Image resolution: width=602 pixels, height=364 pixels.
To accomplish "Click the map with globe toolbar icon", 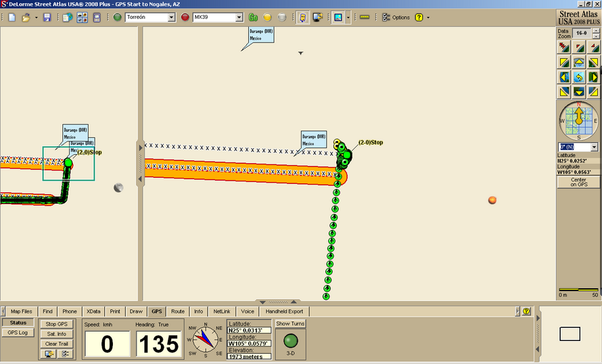I will point(68,18).
